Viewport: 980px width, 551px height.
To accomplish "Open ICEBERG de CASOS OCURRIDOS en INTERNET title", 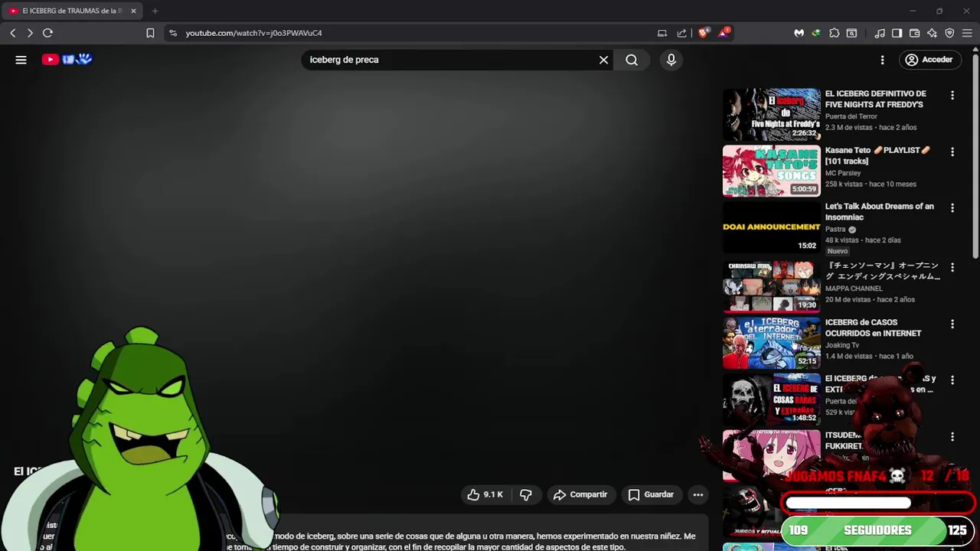I will click(x=873, y=328).
